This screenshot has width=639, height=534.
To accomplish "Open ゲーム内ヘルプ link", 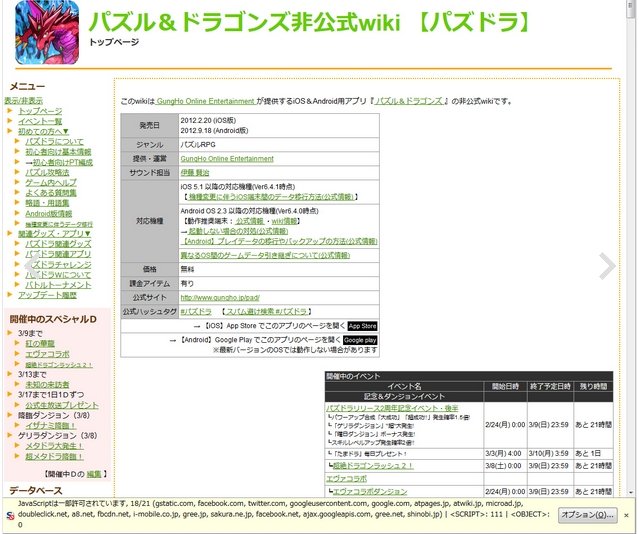I will coord(51,183).
